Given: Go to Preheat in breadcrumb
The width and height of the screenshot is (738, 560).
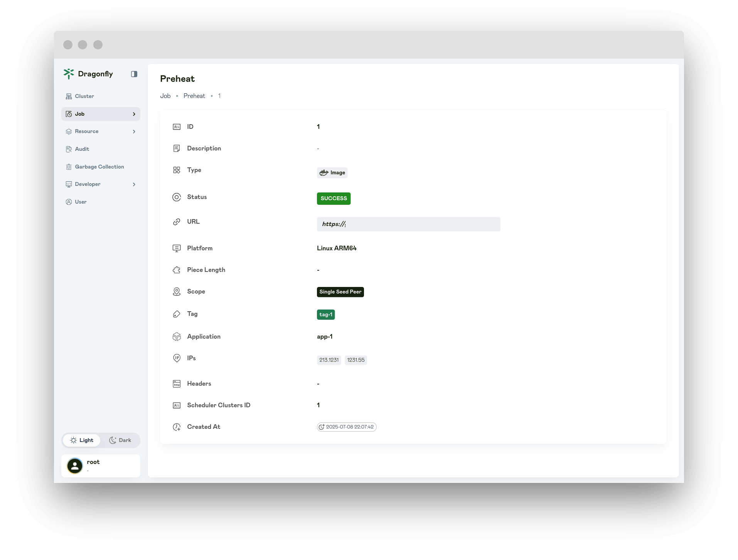Looking at the screenshot, I should point(194,96).
